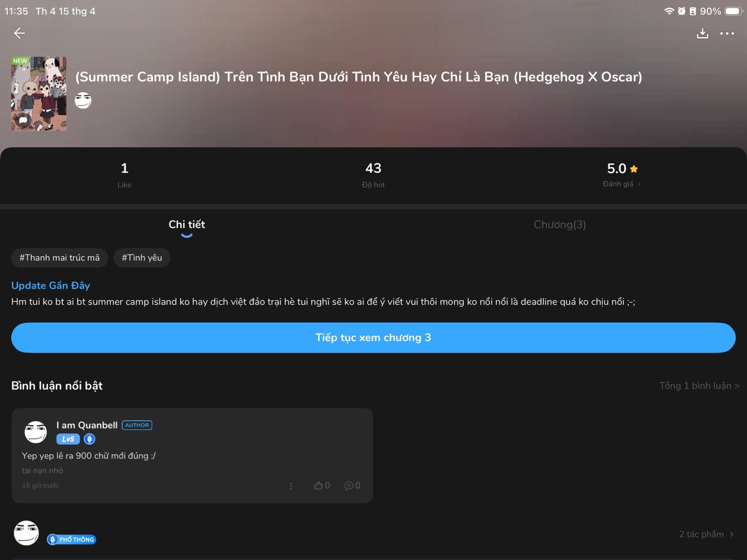Open Tổng 1 bình luận list
The height and width of the screenshot is (560, 747).
[699, 386]
